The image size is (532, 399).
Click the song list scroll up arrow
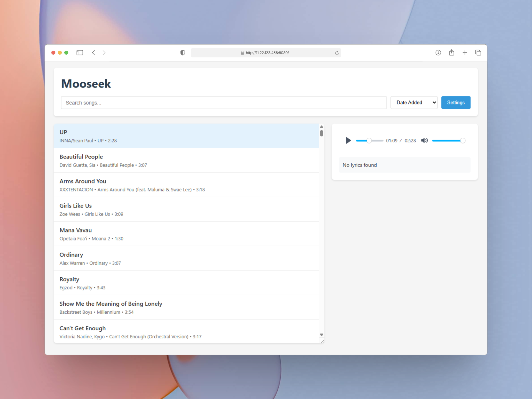click(x=321, y=127)
